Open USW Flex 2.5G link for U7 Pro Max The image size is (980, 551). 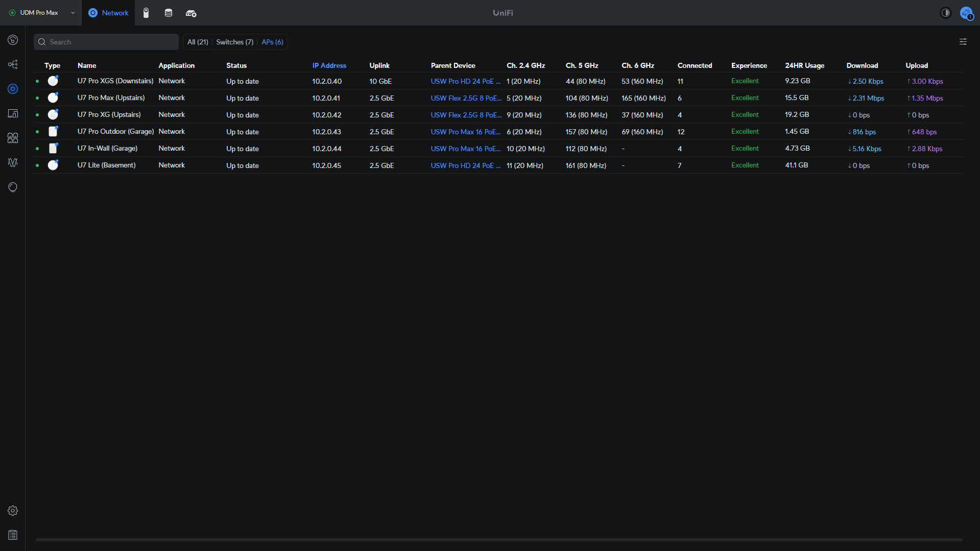pos(466,98)
